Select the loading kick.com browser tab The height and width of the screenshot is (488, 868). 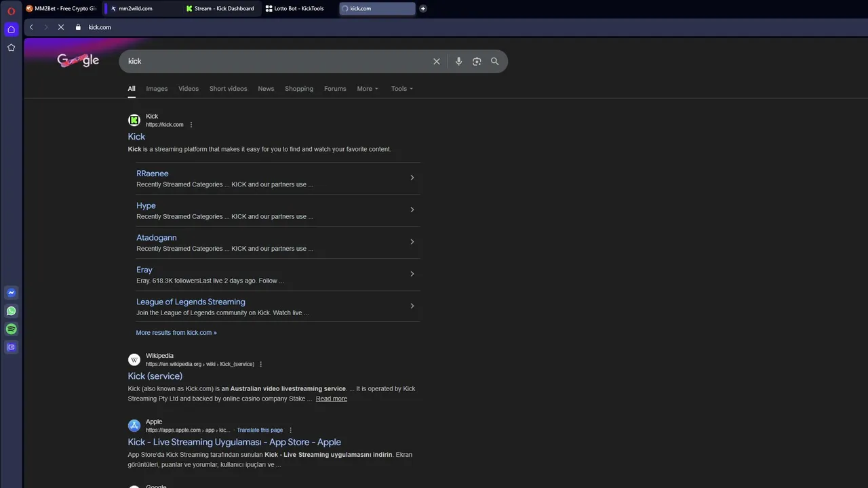tap(377, 9)
